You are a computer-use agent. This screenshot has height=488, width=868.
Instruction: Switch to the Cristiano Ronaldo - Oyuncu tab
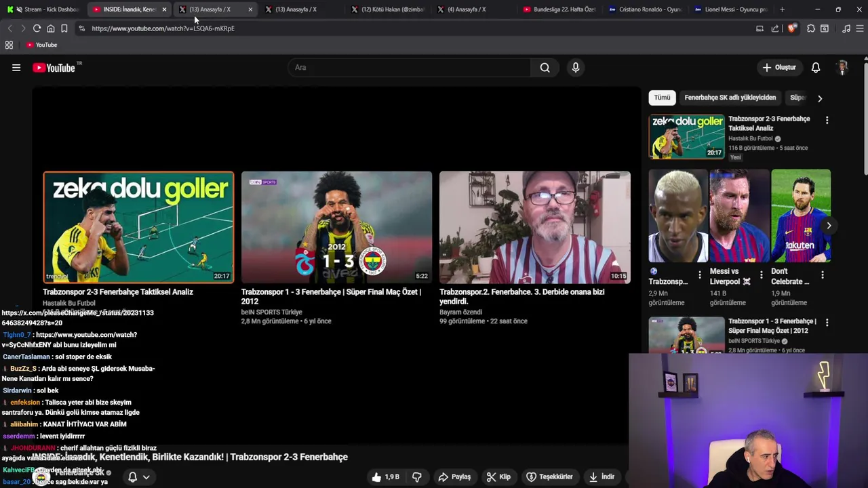coord(644,9)
